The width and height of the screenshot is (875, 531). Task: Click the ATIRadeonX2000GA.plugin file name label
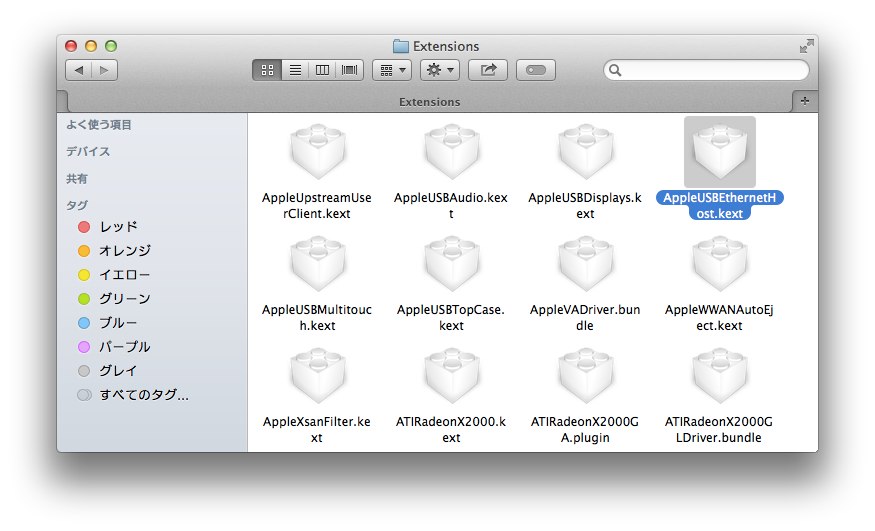point(585,429)
